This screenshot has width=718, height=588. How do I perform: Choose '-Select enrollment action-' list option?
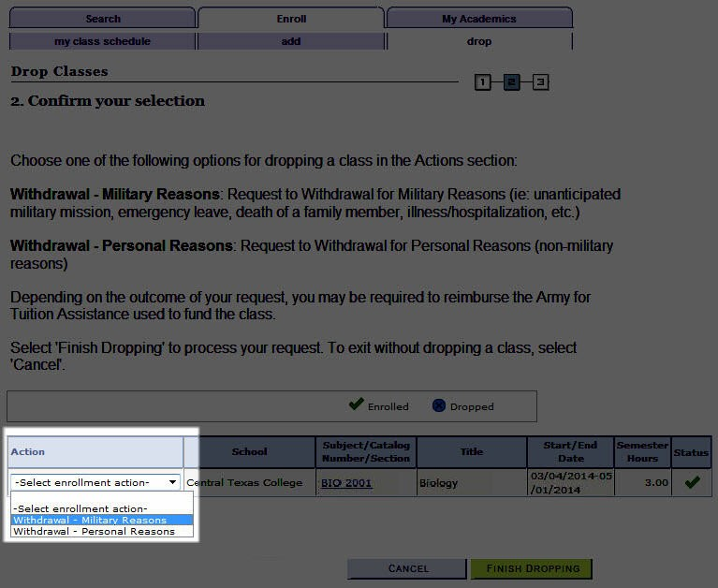[102, 508]
